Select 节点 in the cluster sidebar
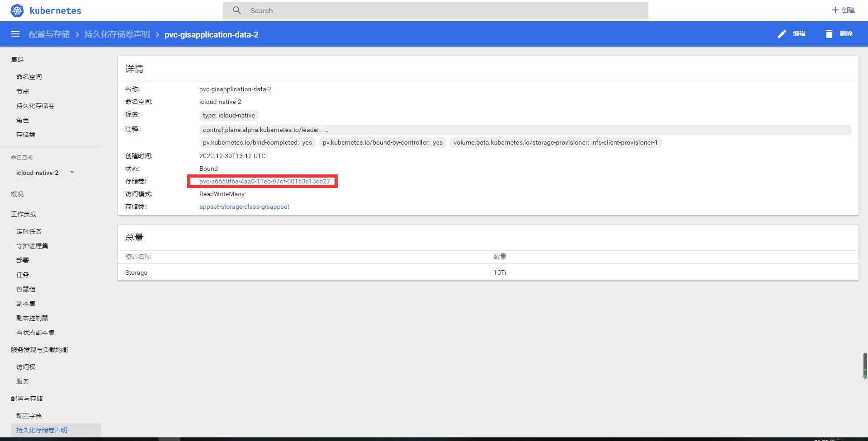 coord(23,91)
